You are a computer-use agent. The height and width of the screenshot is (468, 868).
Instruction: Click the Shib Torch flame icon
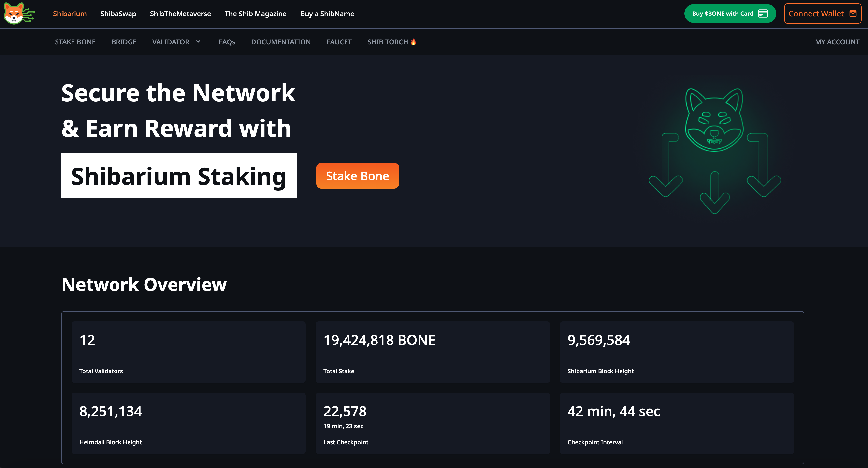(413, 42)
